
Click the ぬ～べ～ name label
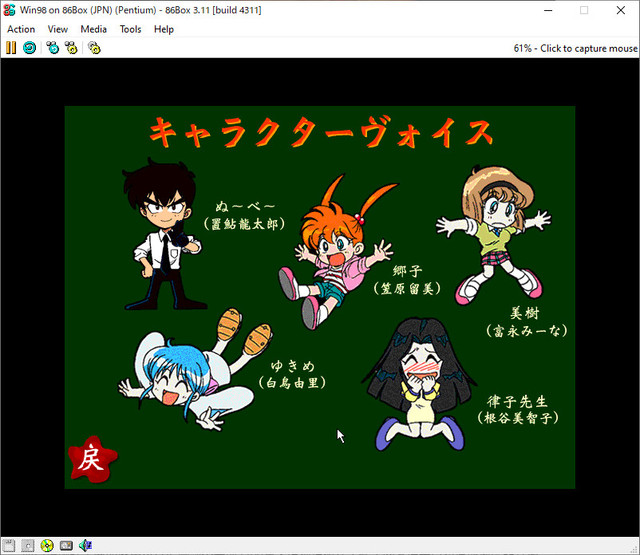pos(245,206)
